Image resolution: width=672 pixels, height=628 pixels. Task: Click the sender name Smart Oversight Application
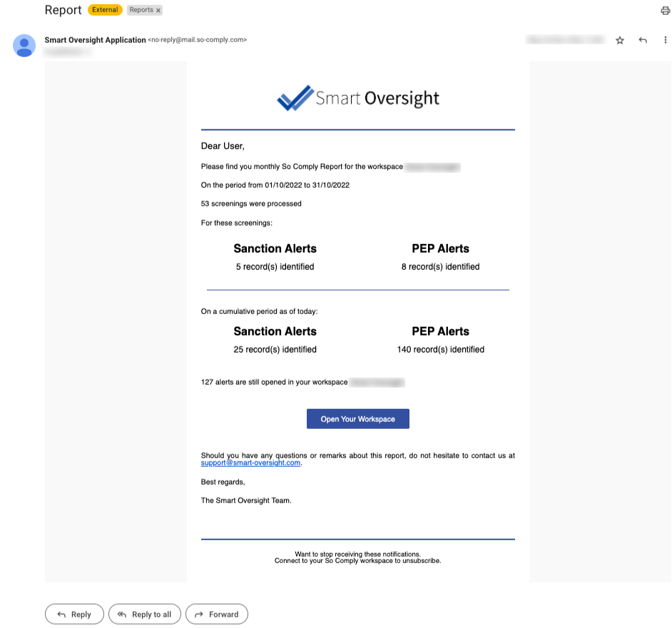click(x=95, y=40)
